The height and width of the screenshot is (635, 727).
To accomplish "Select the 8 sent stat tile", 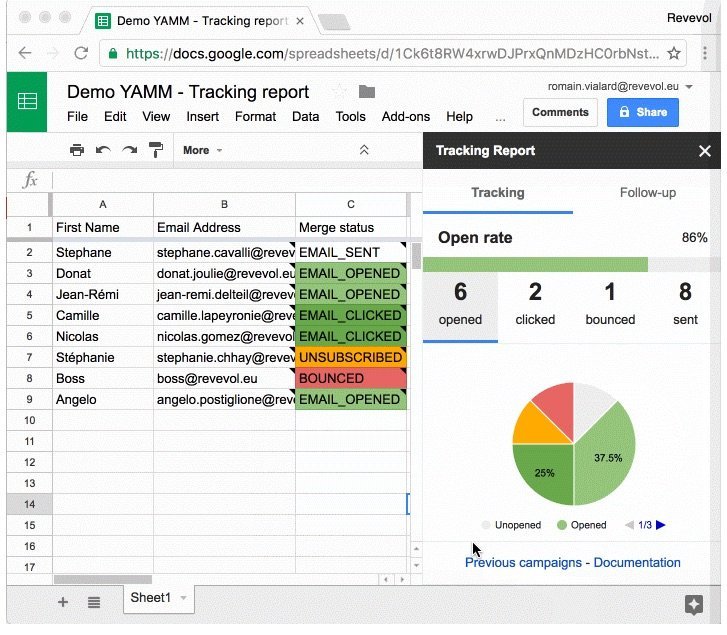I will (685, 305).
